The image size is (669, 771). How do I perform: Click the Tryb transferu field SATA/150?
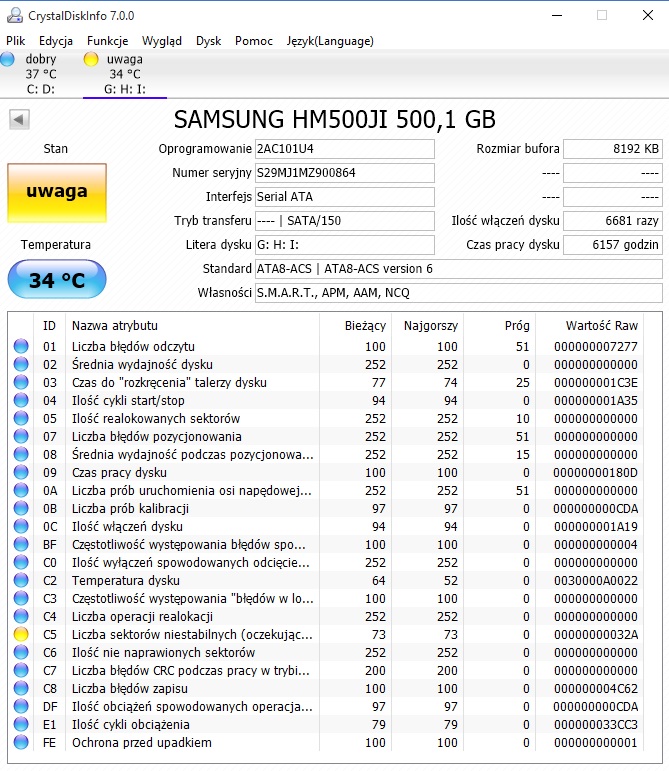(x=345, y=221)
